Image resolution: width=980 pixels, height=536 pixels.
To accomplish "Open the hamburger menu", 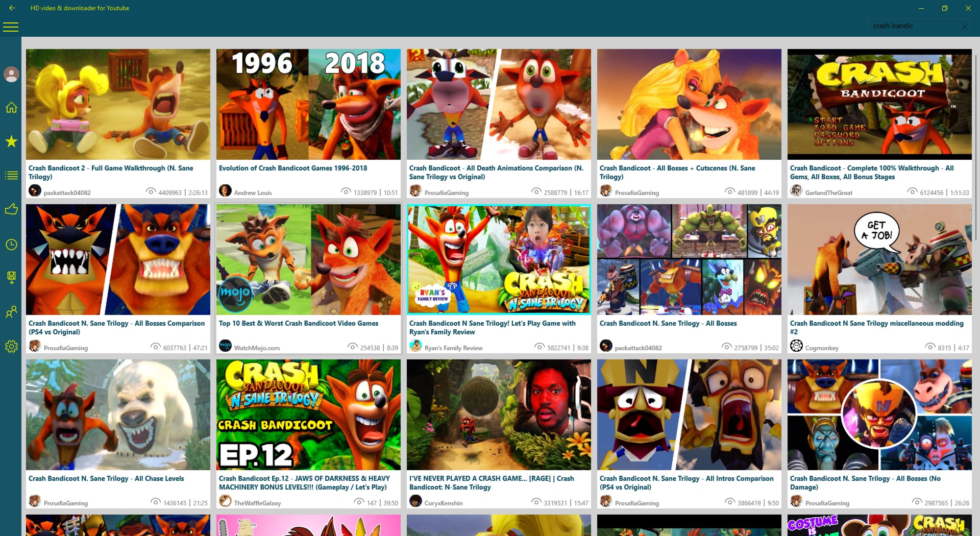I will pos(11,27).
